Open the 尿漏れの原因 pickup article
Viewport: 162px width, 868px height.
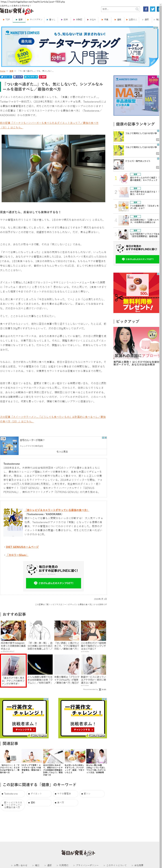tap(136, 346)
